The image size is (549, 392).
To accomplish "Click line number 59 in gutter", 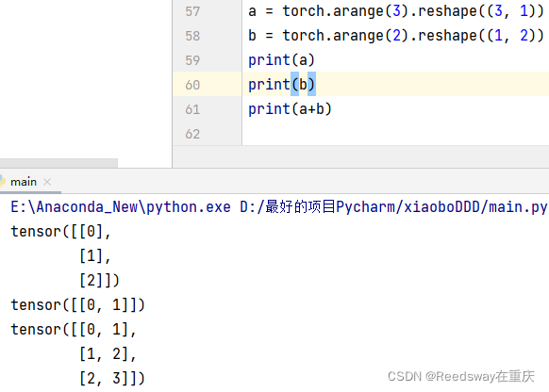I will tap(192, 60).
